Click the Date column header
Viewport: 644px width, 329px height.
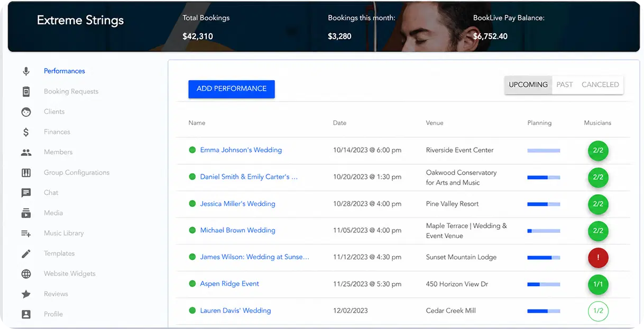(x=339, y=123)
